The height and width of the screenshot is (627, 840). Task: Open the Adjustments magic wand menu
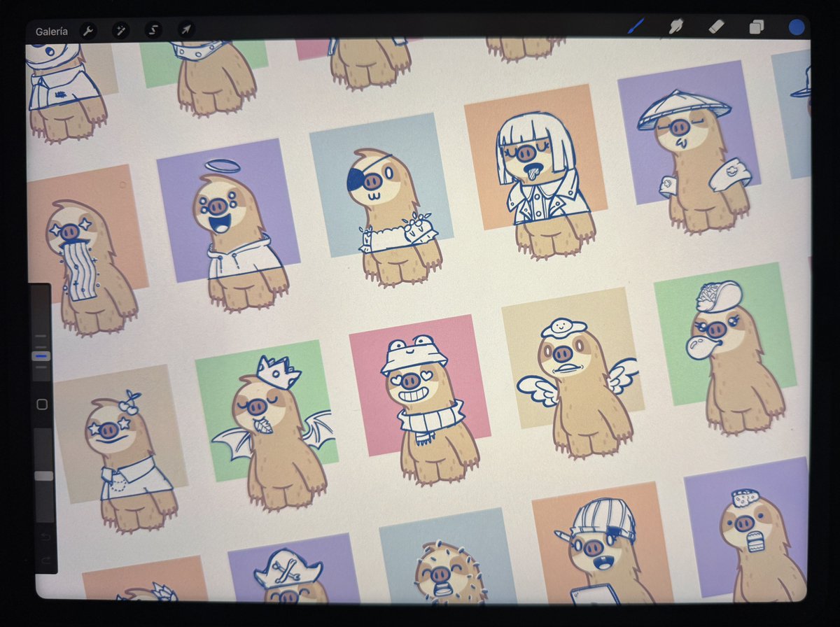pos(121,29)
